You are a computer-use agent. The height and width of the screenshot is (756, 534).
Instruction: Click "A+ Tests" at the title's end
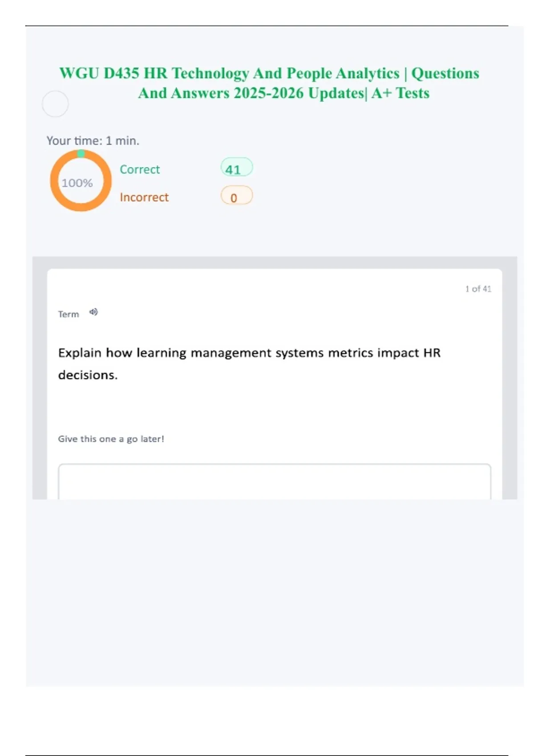pos(400,93)
